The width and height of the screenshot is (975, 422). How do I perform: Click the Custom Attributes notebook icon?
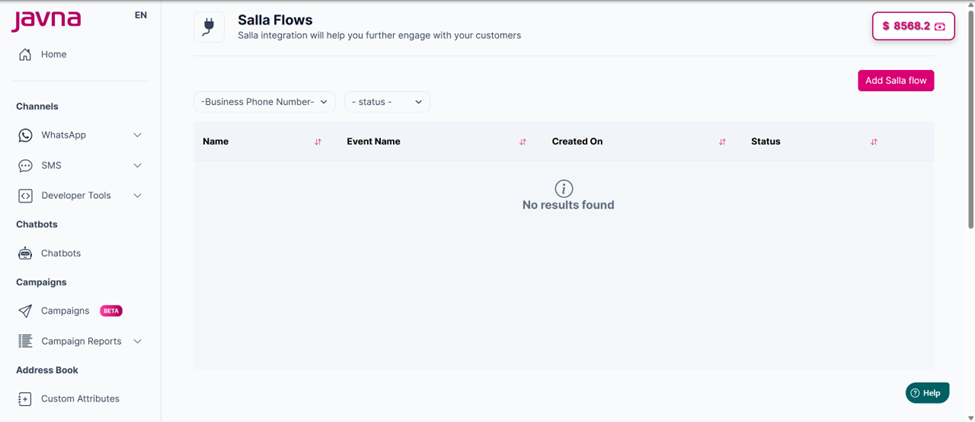coord(25,399)
